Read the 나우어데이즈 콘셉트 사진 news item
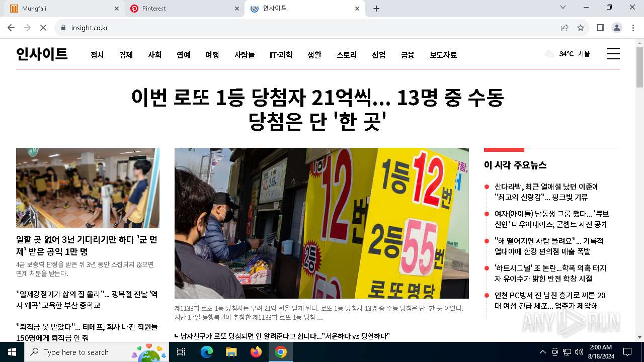This screenshot has height=362, width=644. [x=551, y=219]
